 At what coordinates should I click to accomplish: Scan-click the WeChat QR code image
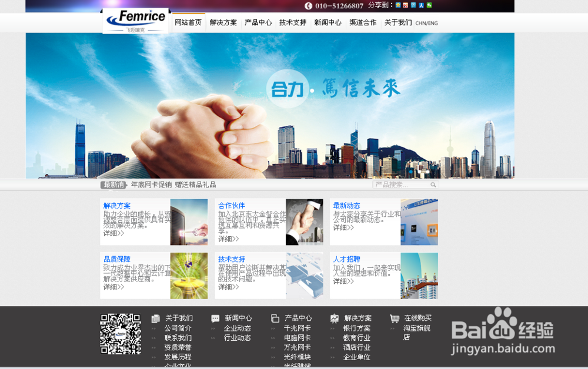121,335
